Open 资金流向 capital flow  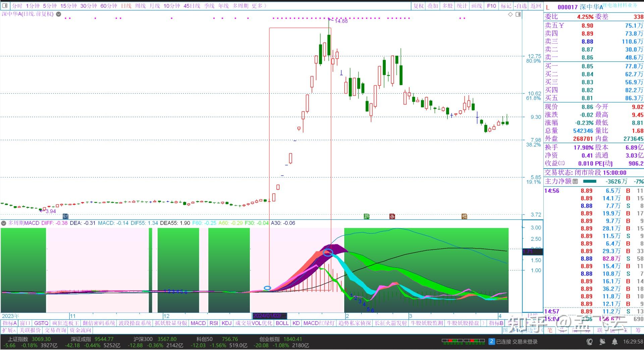point(80,330)
